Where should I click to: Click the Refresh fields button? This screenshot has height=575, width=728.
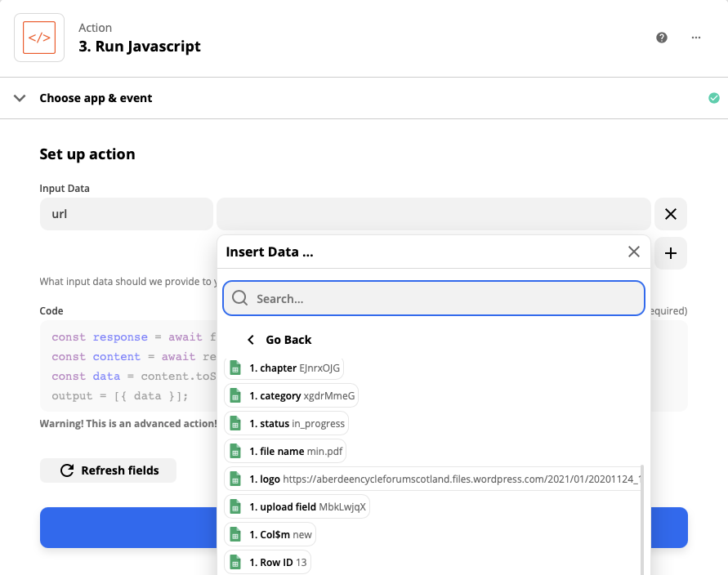pos(108,470)
